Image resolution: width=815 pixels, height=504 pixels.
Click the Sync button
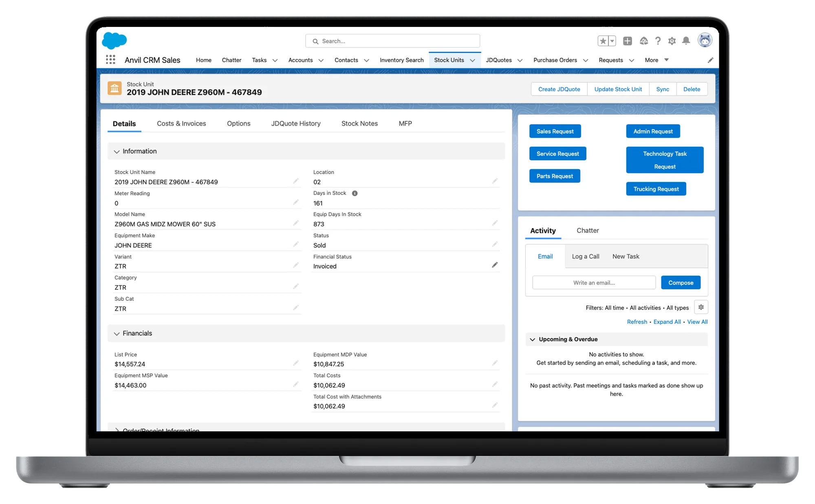click(663, 89)
